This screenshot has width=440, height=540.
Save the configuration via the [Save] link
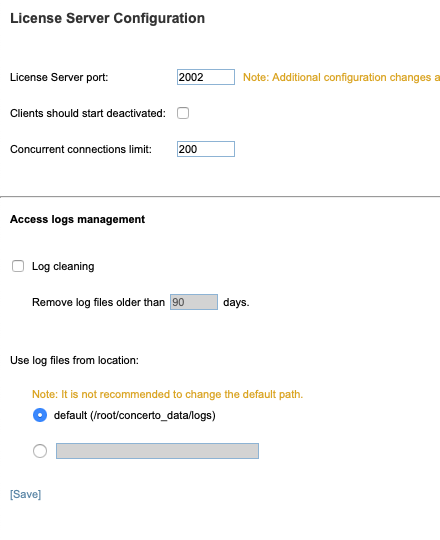point(25,494)
